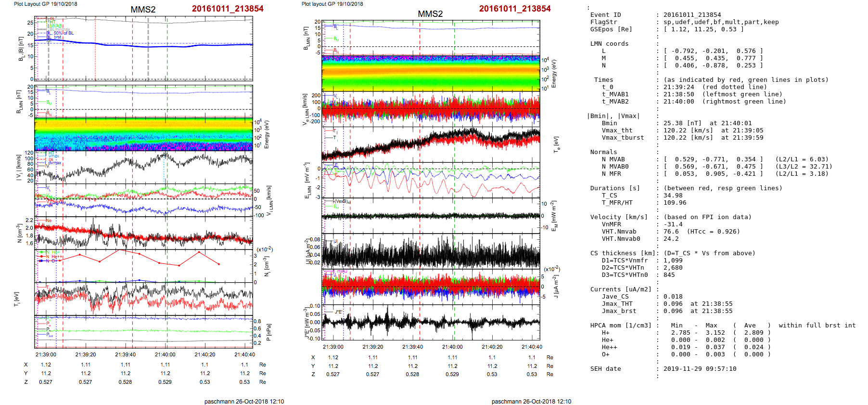Click the 21:39:20 tick label on the left plot
Viewport: 868px width, 405px height.
[x=86, y=354]
